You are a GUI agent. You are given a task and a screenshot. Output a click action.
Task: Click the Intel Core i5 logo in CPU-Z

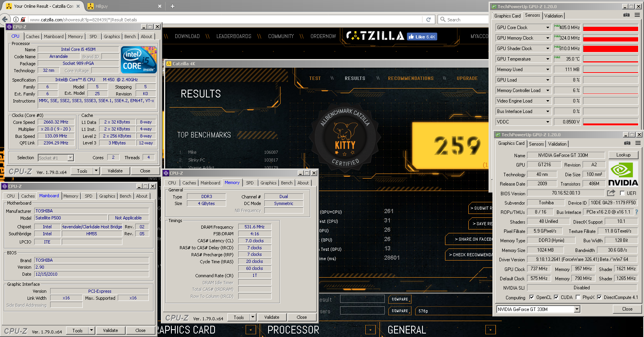click(x=139, y=59)
